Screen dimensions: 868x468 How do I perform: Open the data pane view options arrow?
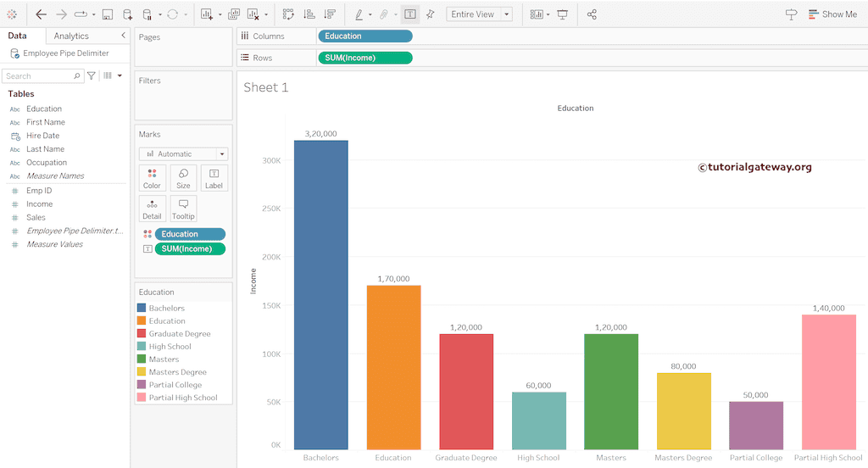pyautogui.click(x=120, y=75)
